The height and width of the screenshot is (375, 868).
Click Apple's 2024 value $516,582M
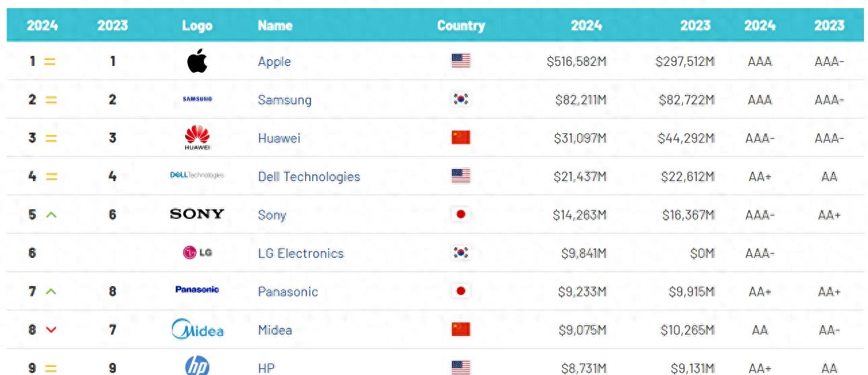576,62
